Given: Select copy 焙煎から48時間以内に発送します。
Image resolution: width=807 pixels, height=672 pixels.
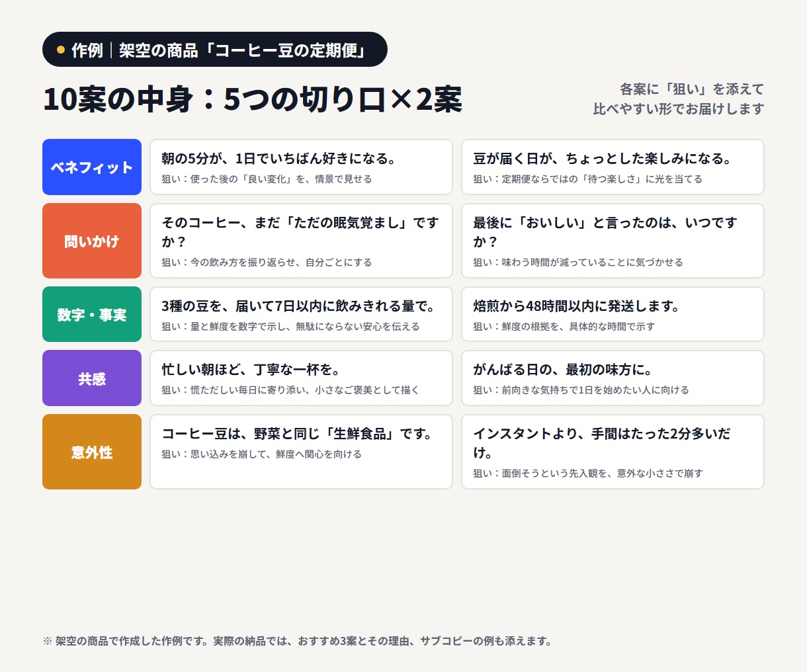Looking at the screenshot, I should pyautogui.click(x=577, y=306).
